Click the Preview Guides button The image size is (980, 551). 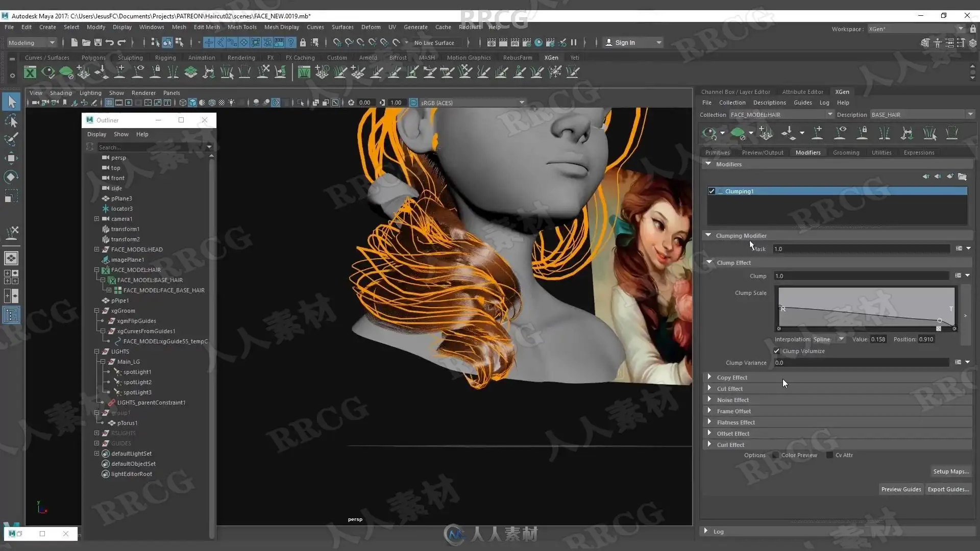(901, 489)
